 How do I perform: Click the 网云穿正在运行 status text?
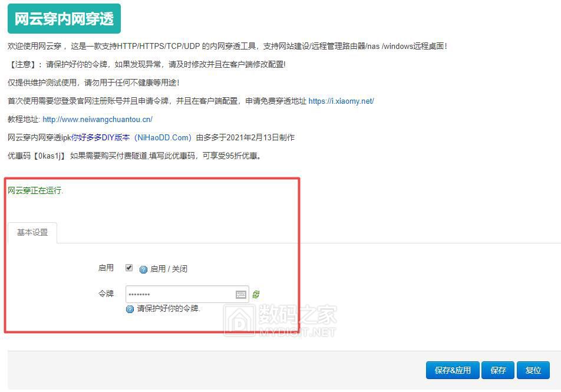pos(35,191)
